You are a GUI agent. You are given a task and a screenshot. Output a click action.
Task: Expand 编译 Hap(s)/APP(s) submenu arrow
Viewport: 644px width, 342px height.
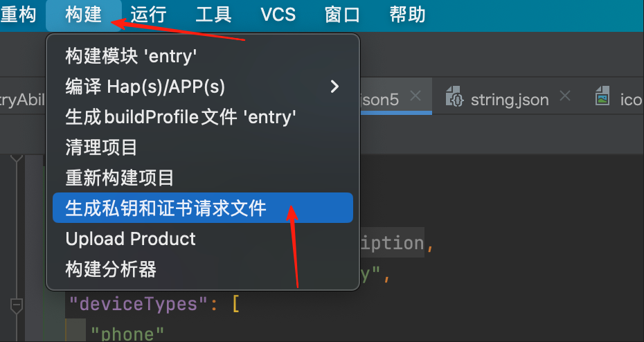point(335,87)
